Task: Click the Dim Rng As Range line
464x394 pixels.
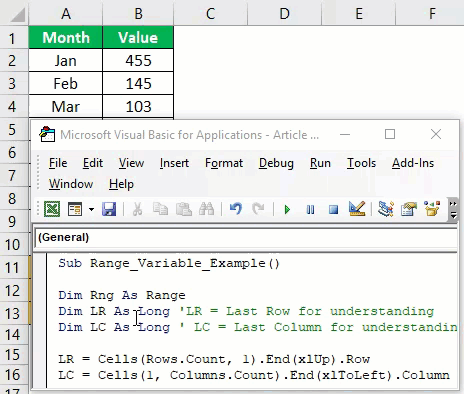Action: point(122,295)
